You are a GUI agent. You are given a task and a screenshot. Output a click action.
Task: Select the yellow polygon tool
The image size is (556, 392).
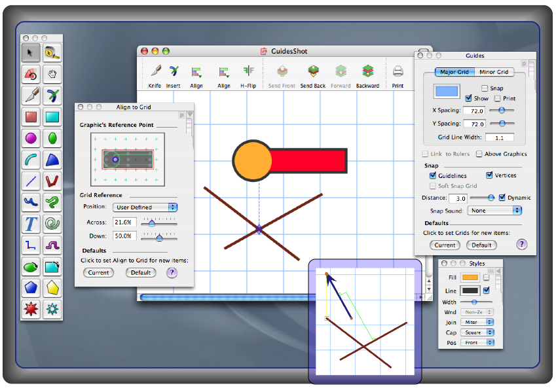pos(52,288)
